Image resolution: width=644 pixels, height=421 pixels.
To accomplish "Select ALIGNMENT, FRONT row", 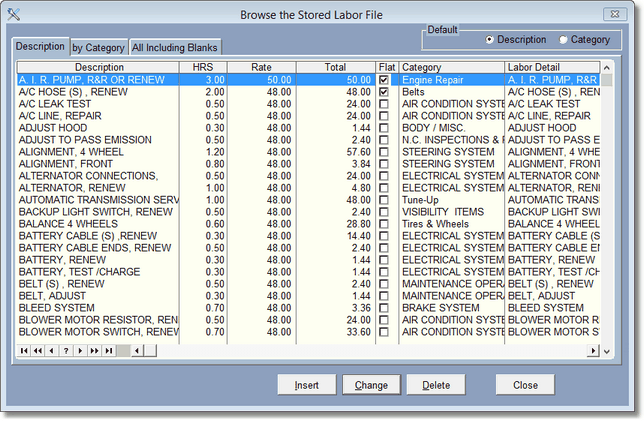I will click(x=308, y=164).
